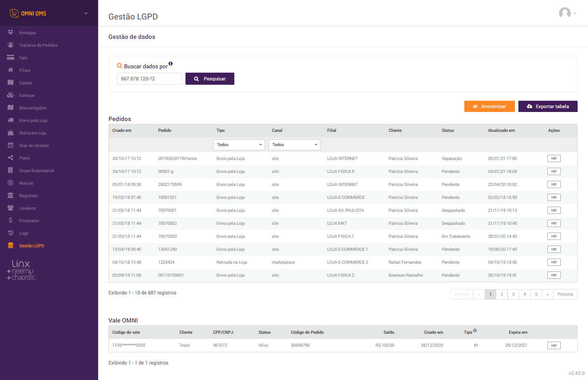Screen dimensions: 588x380
Task: Click the Entregas dropbox icon in sidebar
Action: click(x=11, y=32)
